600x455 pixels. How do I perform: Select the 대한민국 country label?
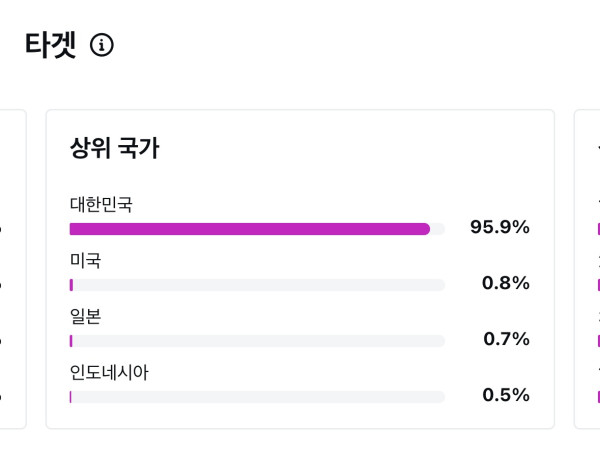pyautogui.click(x=101, y=204)
